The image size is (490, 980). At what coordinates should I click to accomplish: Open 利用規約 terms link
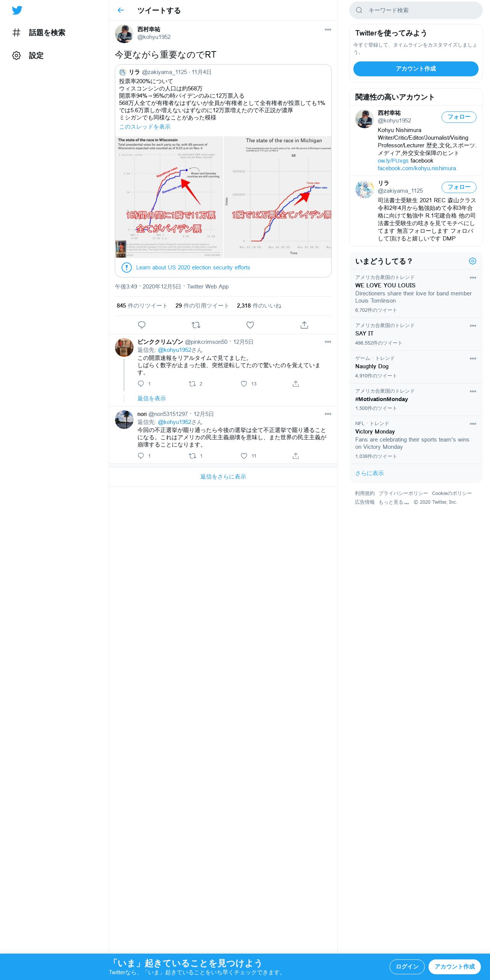tap(365, 493)
